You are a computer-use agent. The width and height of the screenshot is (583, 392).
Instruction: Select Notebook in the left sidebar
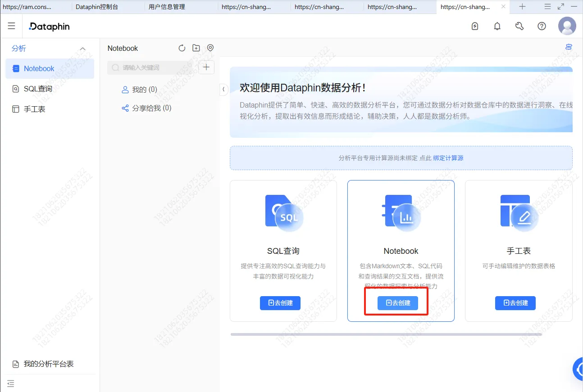point(50,69)
